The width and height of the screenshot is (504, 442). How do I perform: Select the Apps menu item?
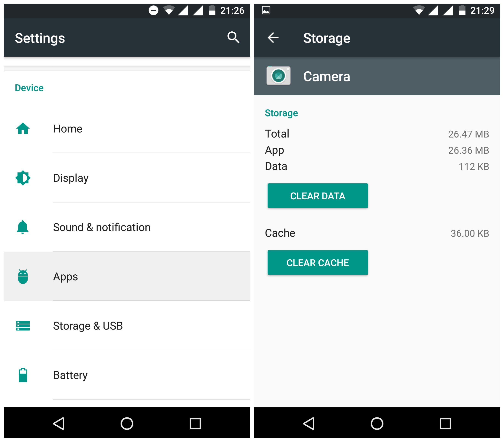(x=126, y=276)
